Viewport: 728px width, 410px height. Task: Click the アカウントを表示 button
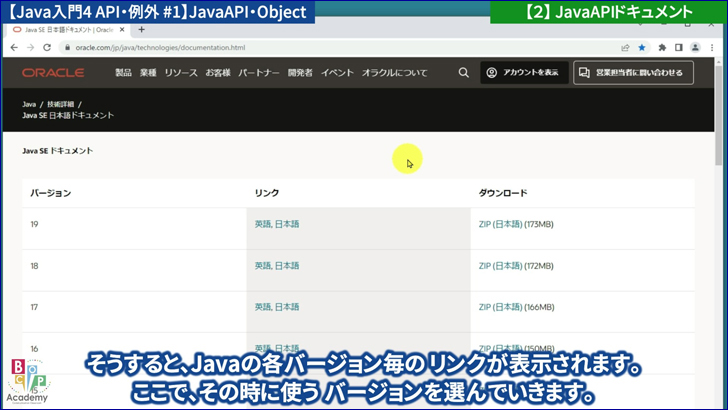tap(524, 72)
